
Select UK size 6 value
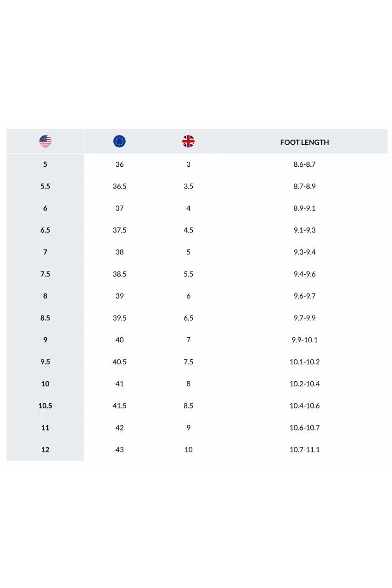[x=188, y=296]
